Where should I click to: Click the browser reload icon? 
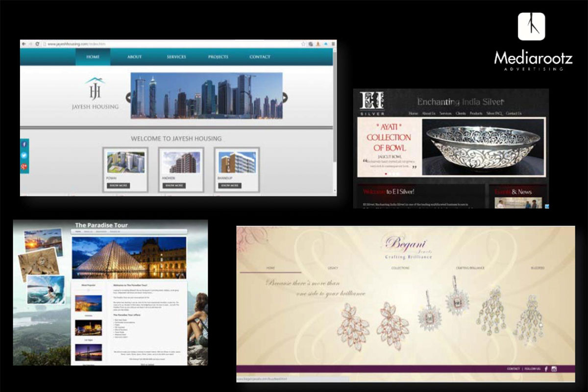pos(37,44)
